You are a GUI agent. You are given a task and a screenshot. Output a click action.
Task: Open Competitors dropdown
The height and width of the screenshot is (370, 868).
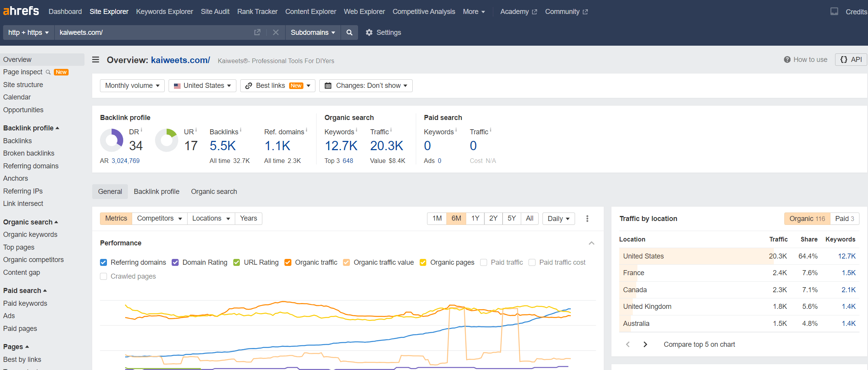[159, 219]
